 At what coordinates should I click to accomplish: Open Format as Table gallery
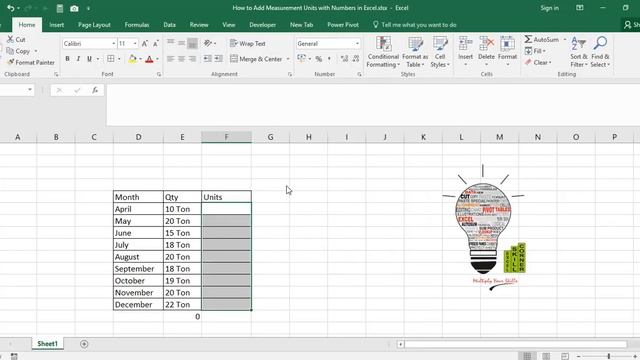tap(415, 52)
